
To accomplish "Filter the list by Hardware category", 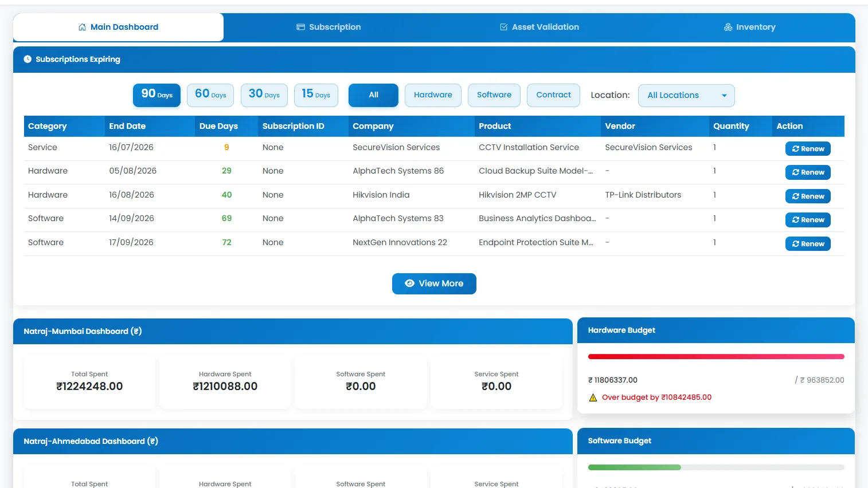I will click(433, 95).
